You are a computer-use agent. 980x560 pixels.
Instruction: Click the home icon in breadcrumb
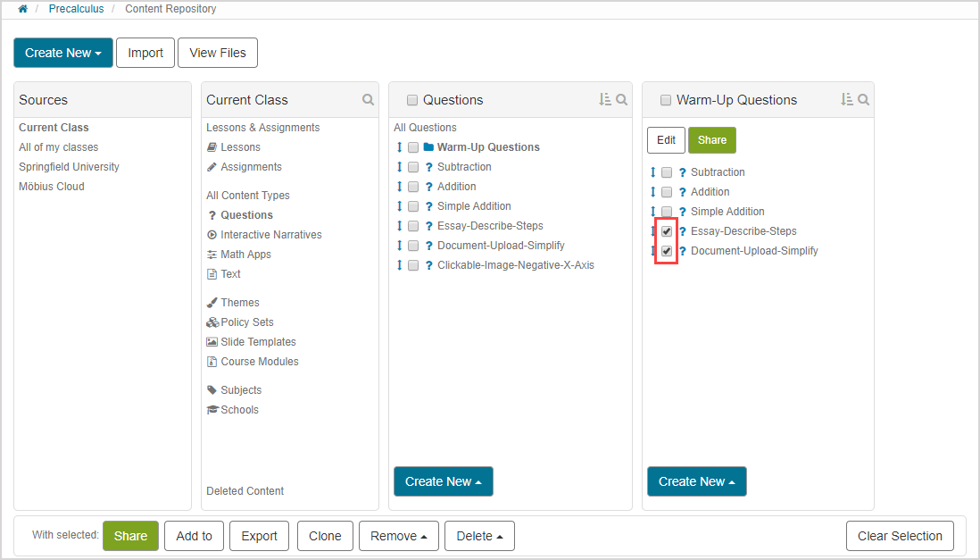[x=22, y=9]
